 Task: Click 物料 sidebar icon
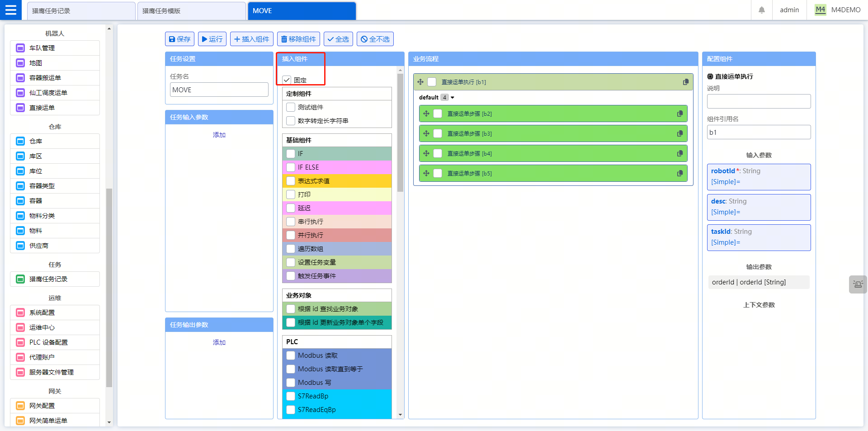[20, 231]
